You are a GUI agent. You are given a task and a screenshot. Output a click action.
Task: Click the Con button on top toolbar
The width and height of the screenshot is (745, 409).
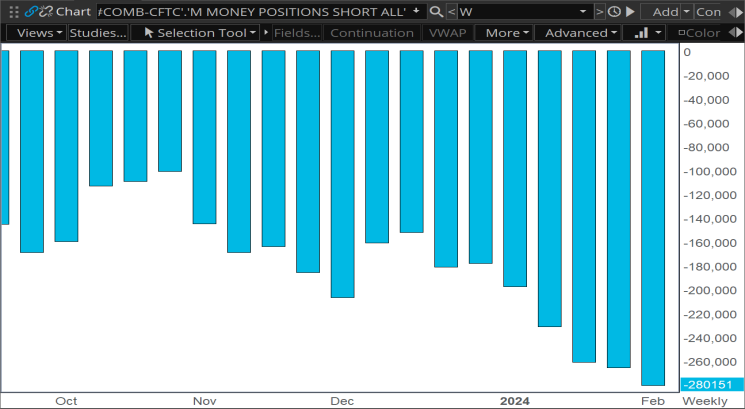click(x=708, y=12)
